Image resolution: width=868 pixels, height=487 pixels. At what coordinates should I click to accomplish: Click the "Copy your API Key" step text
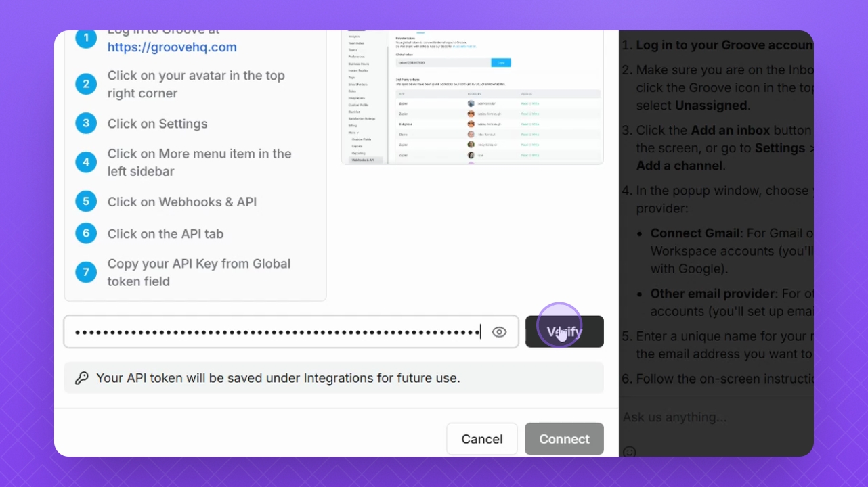point(199,273)
